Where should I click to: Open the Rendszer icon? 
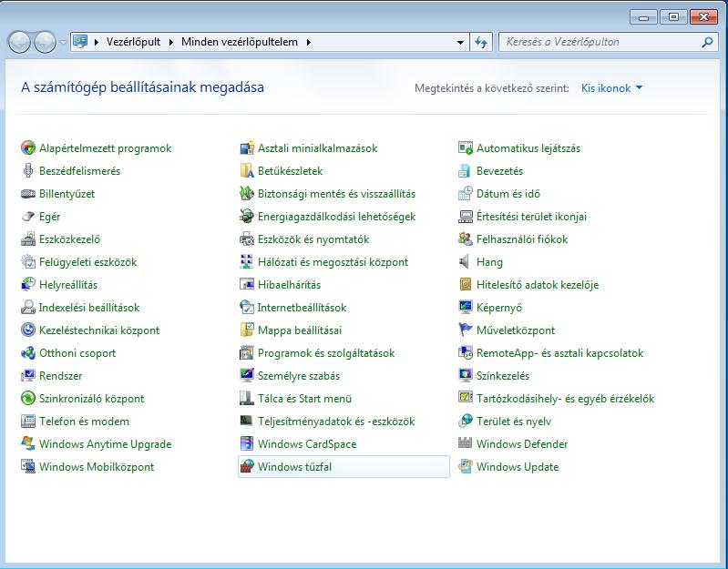[x=28, y=375]
